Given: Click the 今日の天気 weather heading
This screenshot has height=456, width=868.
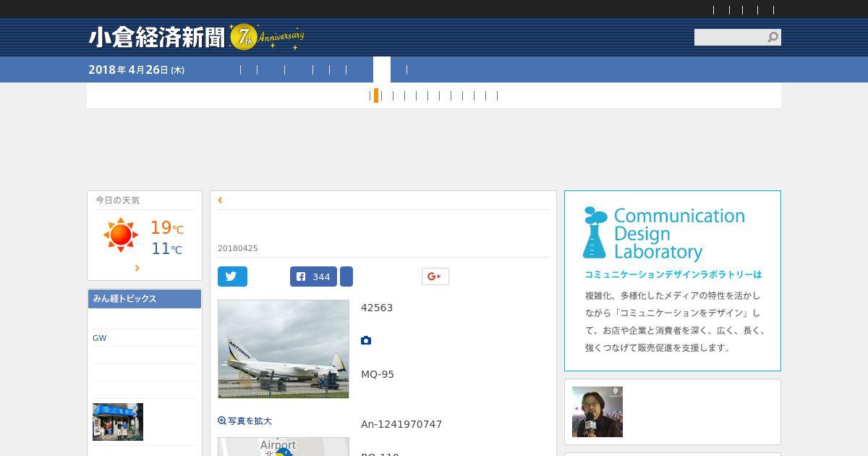Looking at the screenshot, I should click(117, 200).
